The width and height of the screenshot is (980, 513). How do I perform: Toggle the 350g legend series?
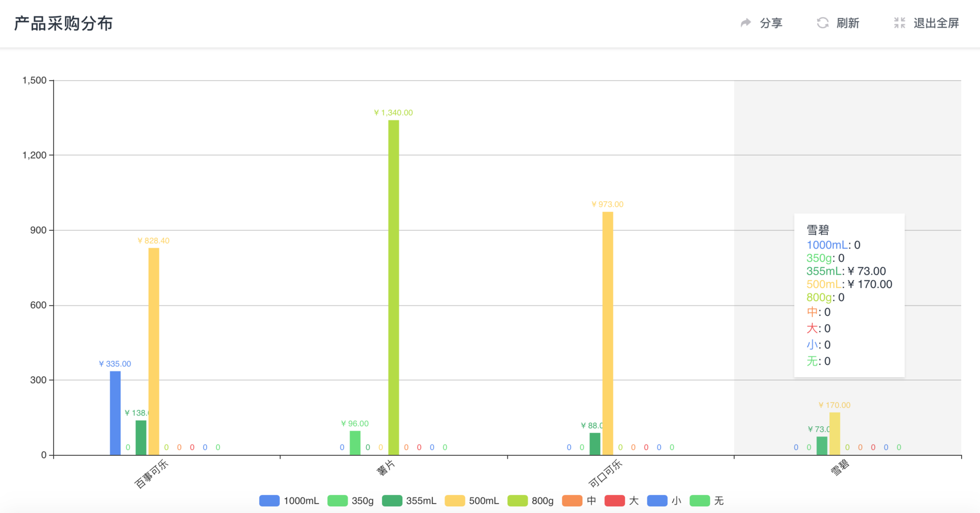click(x=351, y=501)
